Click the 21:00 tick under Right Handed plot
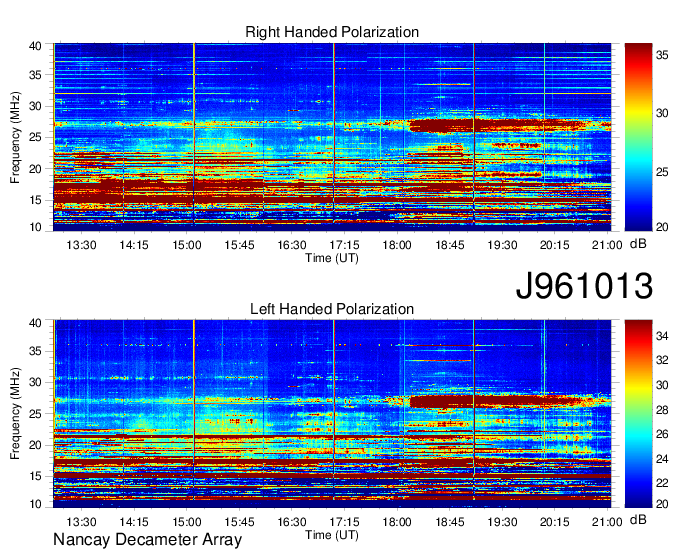Viewport: 680px width, 552px height. (607, 245)
